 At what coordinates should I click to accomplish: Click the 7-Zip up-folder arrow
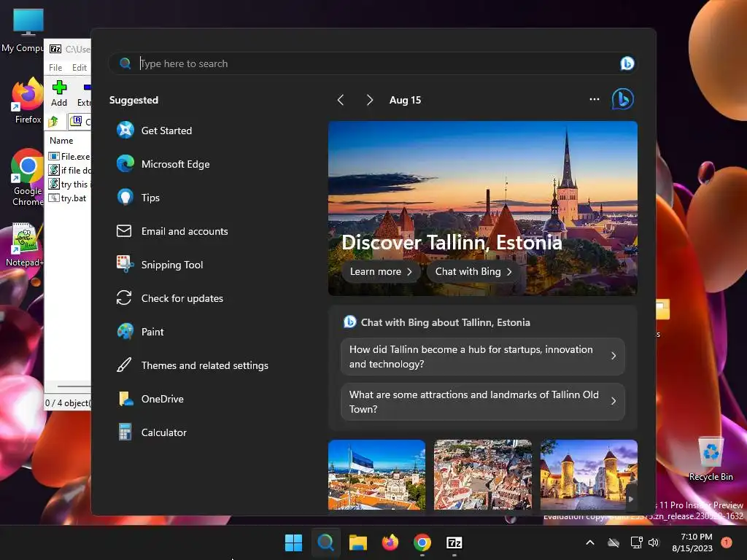click(x=53, y=122)
